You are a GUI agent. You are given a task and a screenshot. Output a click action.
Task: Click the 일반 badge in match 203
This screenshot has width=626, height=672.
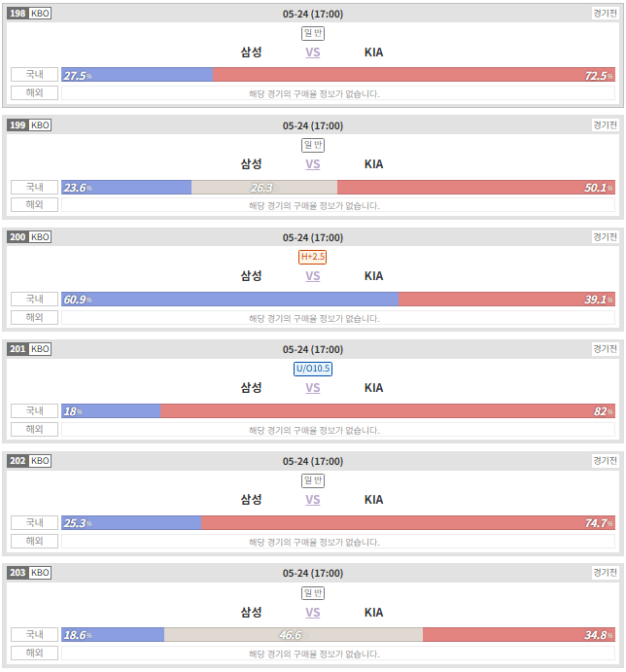coord(312,593)
